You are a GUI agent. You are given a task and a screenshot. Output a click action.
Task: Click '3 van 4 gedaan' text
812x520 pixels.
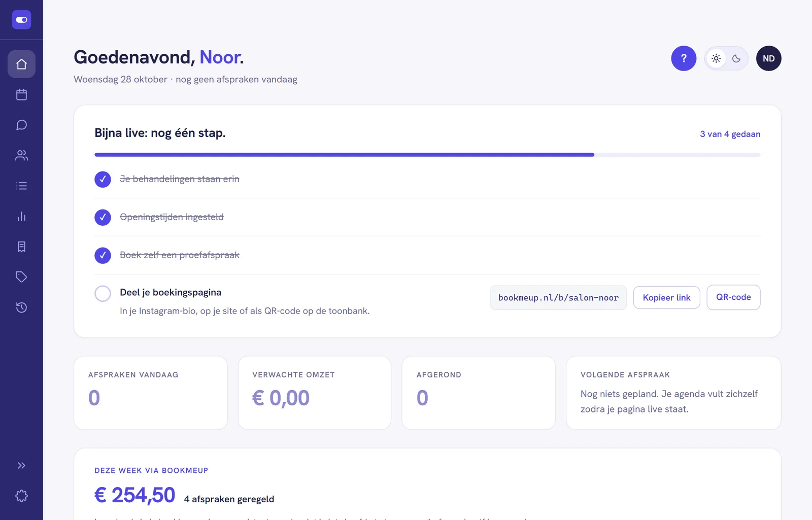pyautogui.click(x=730, y=134)
